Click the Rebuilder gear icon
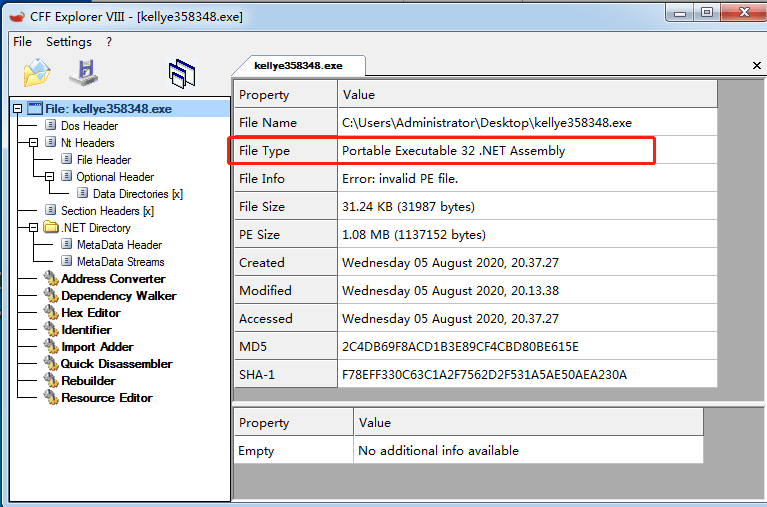 pyautogui.click(x=51, y=380)
